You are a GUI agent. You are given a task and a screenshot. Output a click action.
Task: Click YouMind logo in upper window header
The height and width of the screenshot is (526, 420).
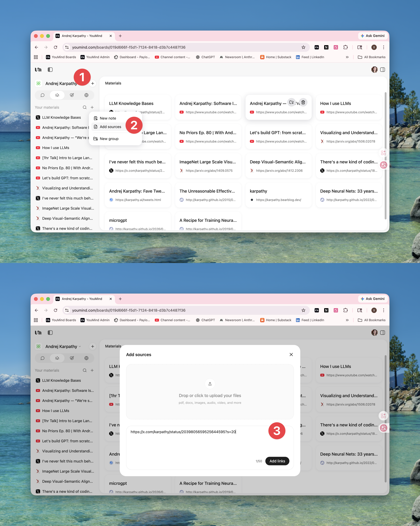coord(38,70)
